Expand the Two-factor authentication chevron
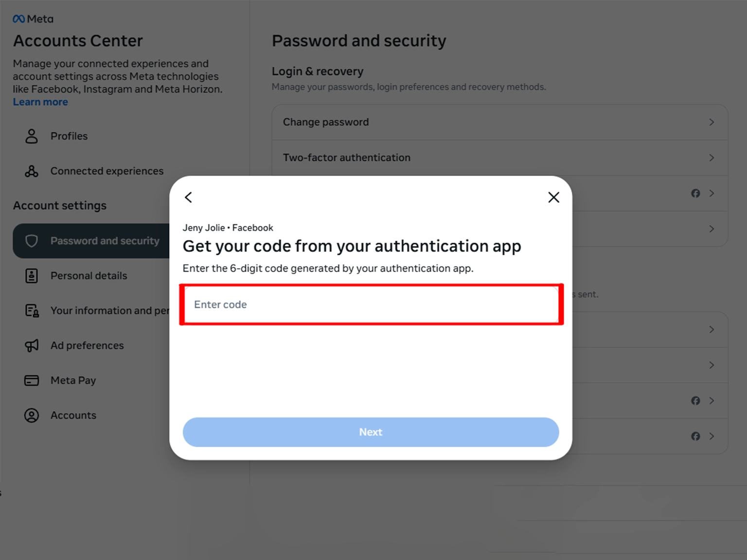Image resolution: width=747 pixels, height=560 pixels. 711,158
